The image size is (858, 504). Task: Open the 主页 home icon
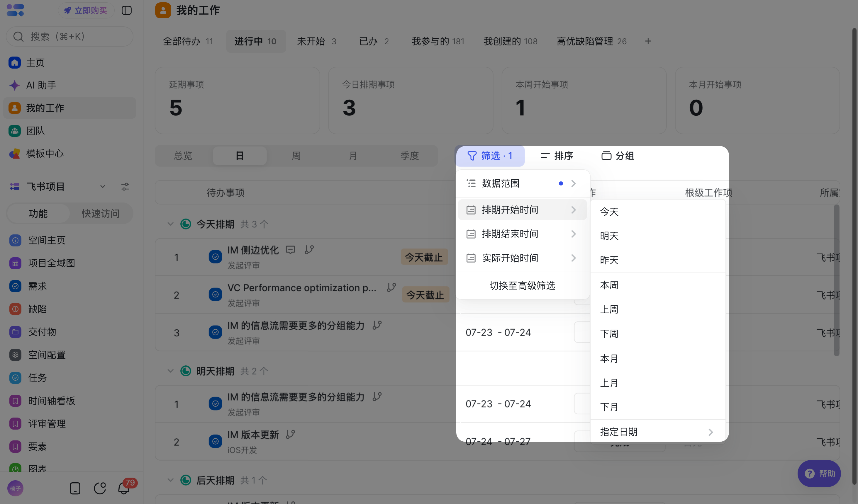[x=14, y=63]
